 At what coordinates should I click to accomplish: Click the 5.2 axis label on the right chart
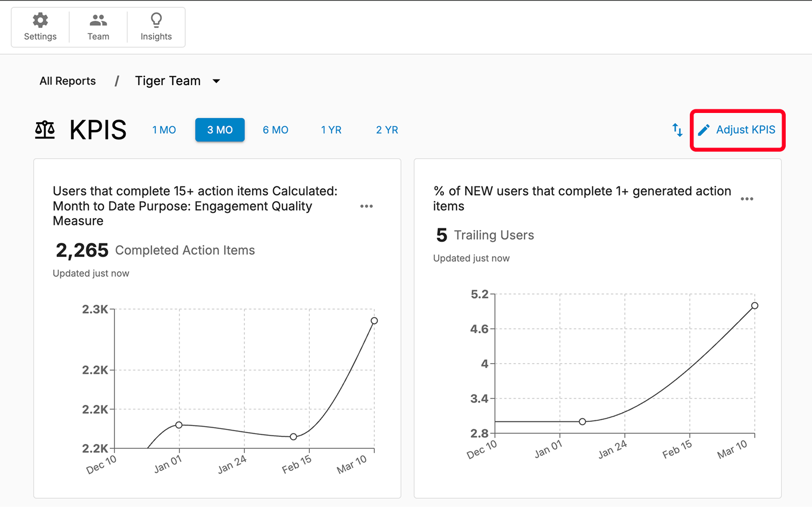pyautogui.click(x=479, y=295)
